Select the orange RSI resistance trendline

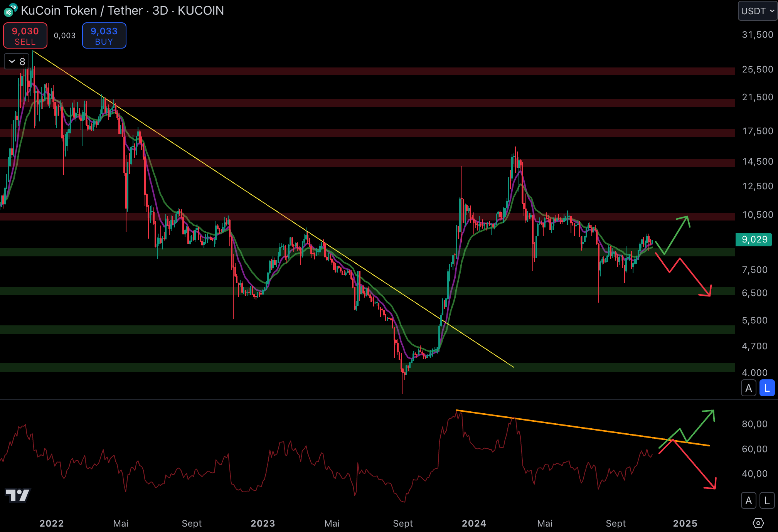(x=578, y=427)
